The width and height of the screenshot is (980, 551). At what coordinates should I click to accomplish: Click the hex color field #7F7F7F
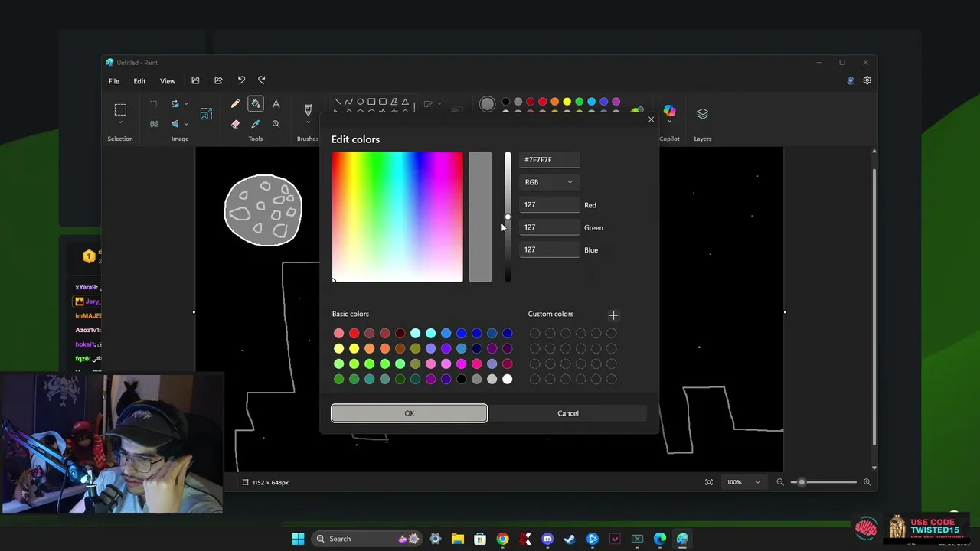tap(549, 160)
